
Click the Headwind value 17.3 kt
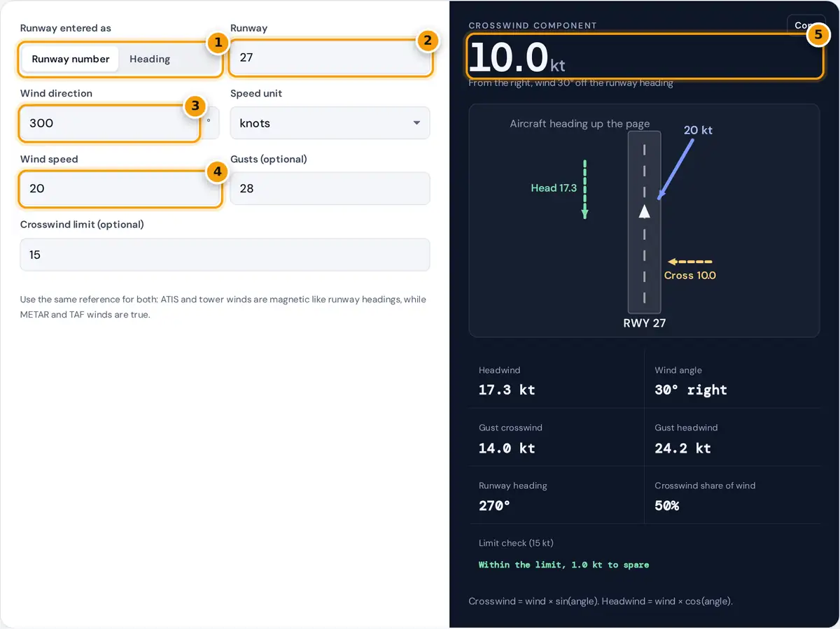tap(507, 390)
